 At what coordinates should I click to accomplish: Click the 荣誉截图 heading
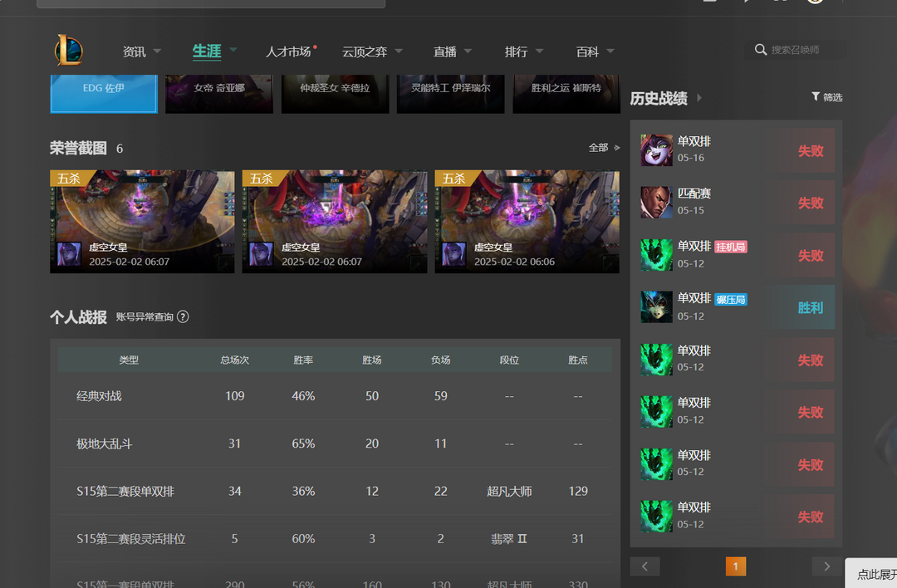pos(78,148)
